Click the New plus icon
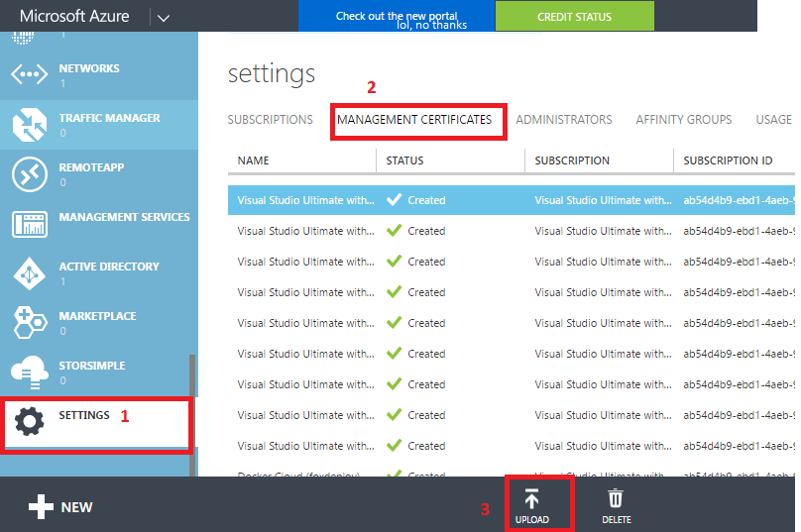The height and width of the screenshot is (532, 801). pyautogui.click(x=41, y=506)
